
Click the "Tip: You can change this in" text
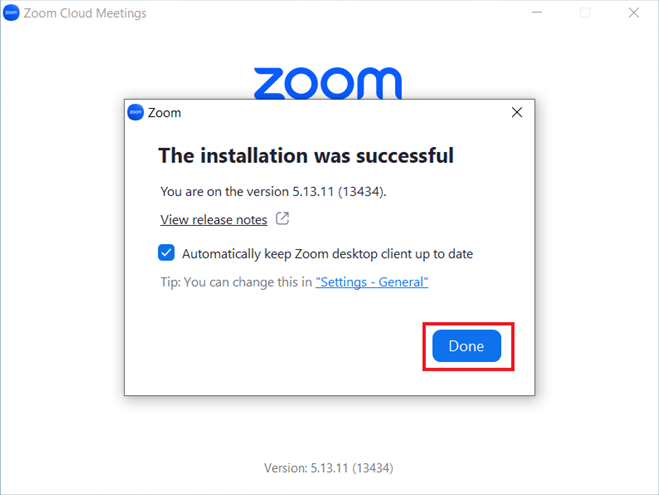click(236, 282)
